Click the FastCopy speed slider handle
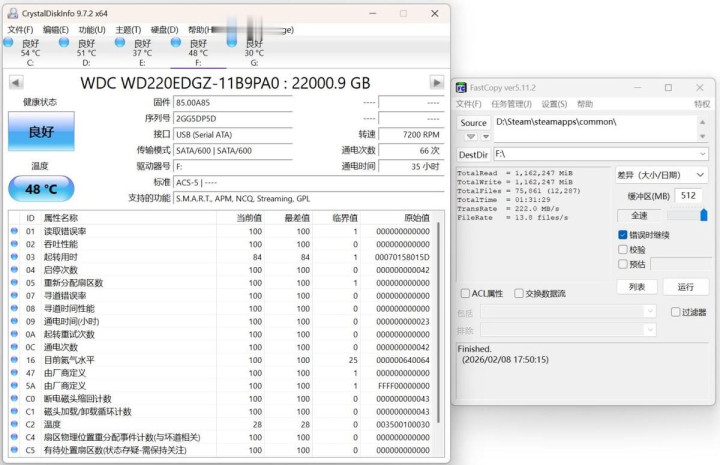 [703, 214]
